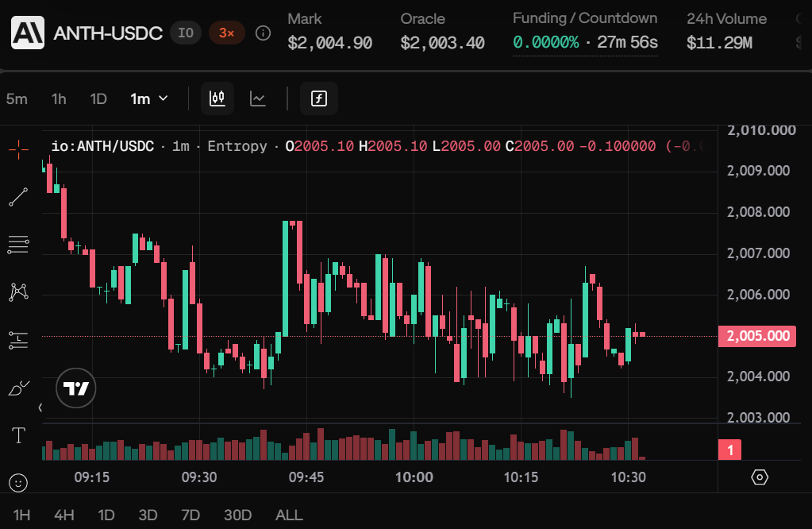Open the indicators function menu
The image size is (812, 529).
(319, 98)
